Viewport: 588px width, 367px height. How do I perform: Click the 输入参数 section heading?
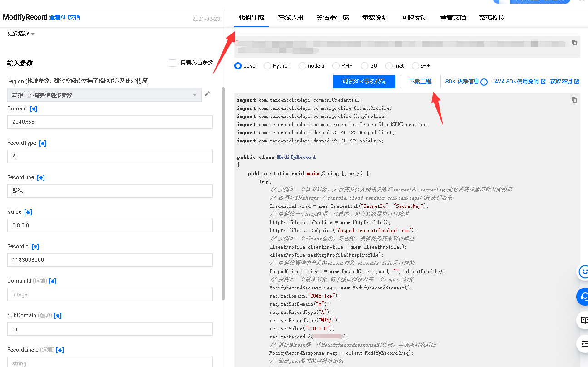[20, 63]
